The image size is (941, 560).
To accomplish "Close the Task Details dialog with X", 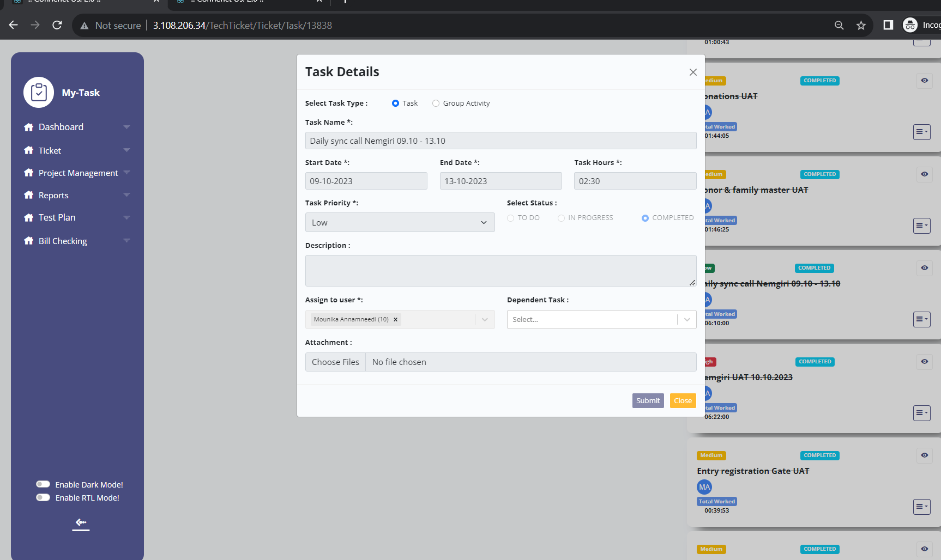I will coord(693,72).
